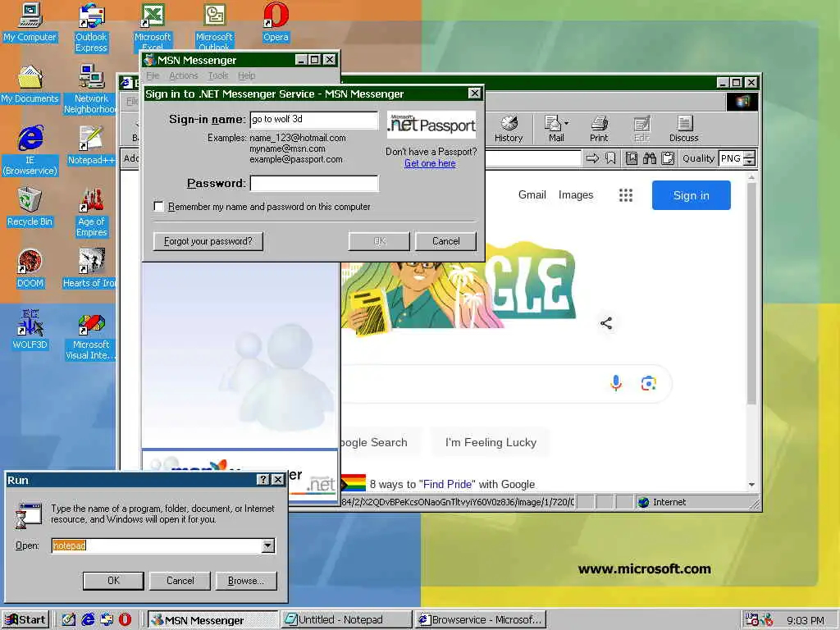The image size is (840, 630).
Task: Click the Run dialog Open text field
Action: click(157, 546)
